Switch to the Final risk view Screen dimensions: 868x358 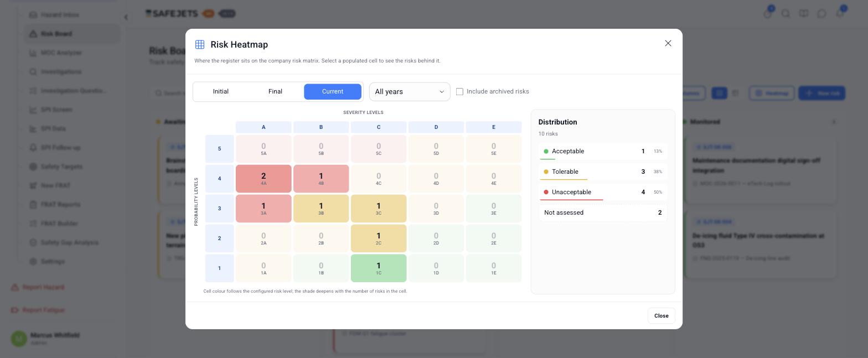(275, 91)
